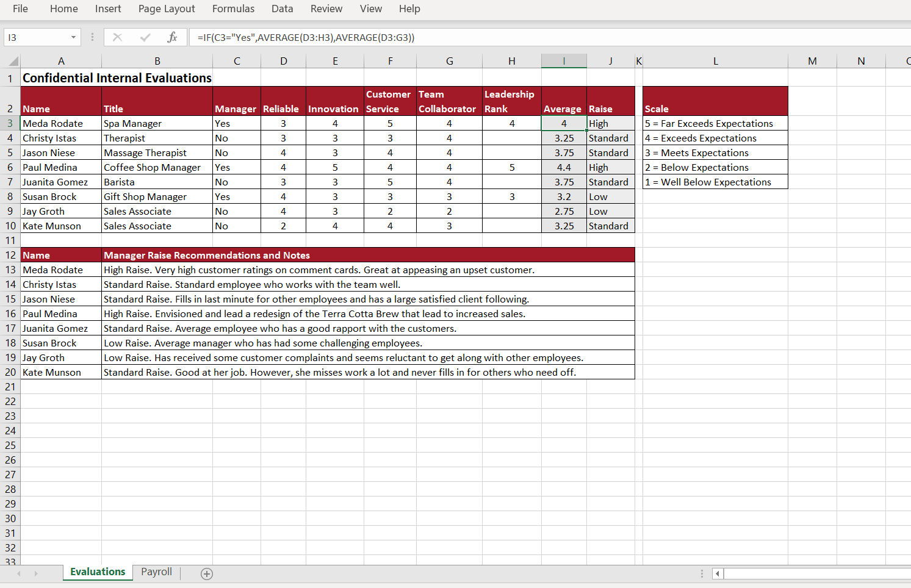Select the '1 = Well Below Expectations' cell
This screenshot has width=911, height=588.
pos(715,182)
